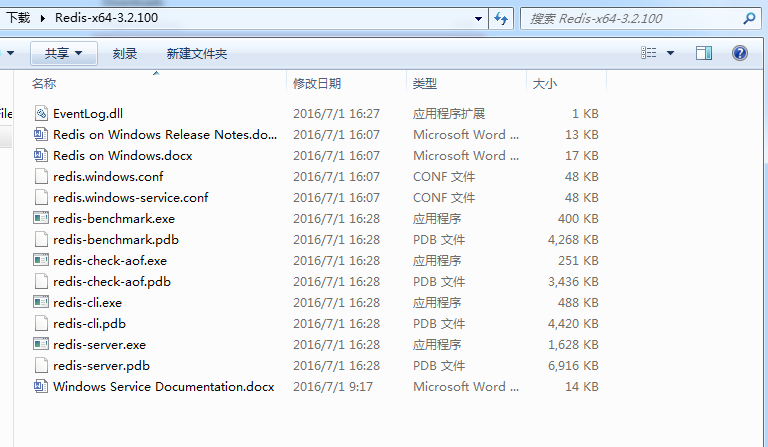Toggle the preview pane icon
Image resolution: width=768 pixels, height=447 pixels.
[704, 53]
